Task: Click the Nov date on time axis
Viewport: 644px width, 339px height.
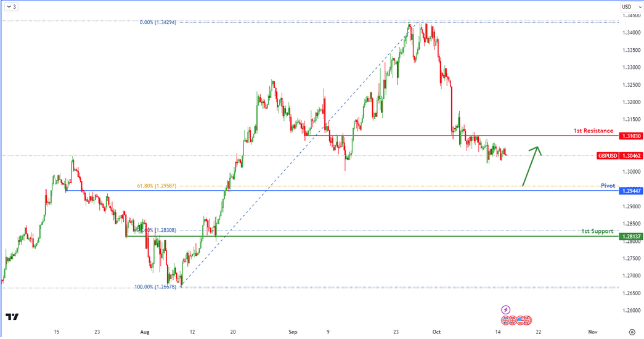Action: pyautogui.click(x=592, y=332)
